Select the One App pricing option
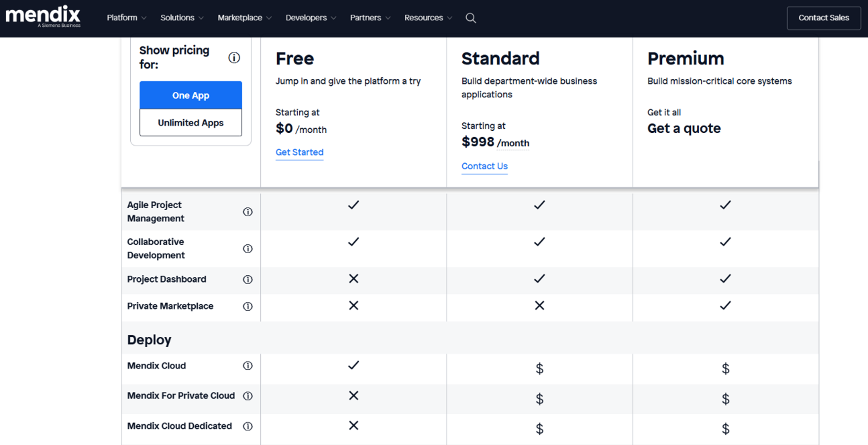 click(x=190, y=95)
